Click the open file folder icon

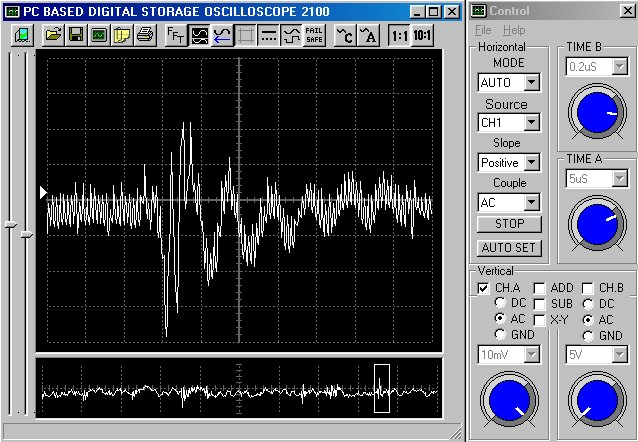(x=53, y=35)
